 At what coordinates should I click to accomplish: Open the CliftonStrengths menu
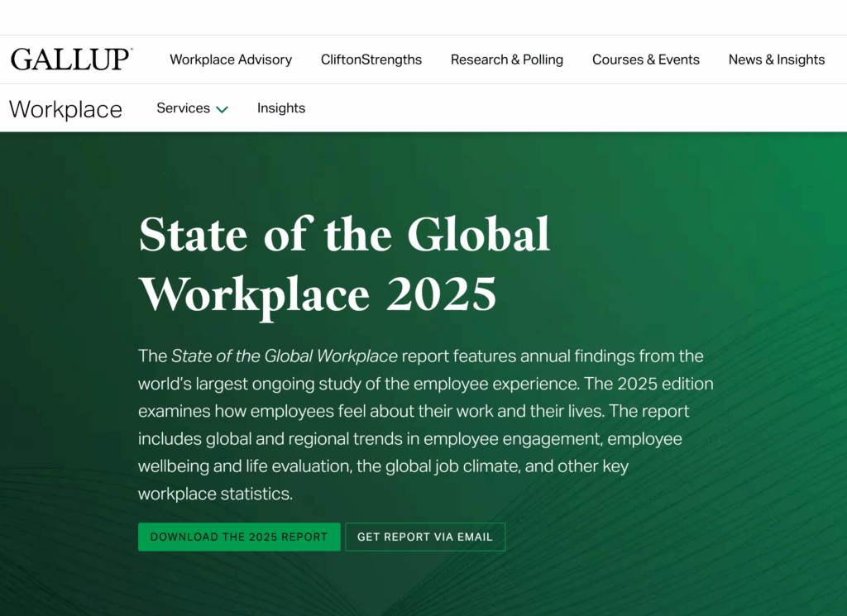tap(371, 59)
